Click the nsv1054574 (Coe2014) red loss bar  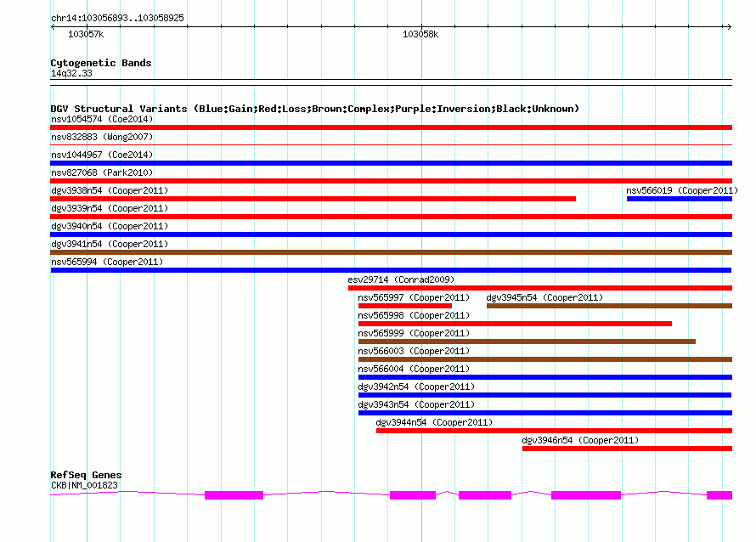[391, 127]
